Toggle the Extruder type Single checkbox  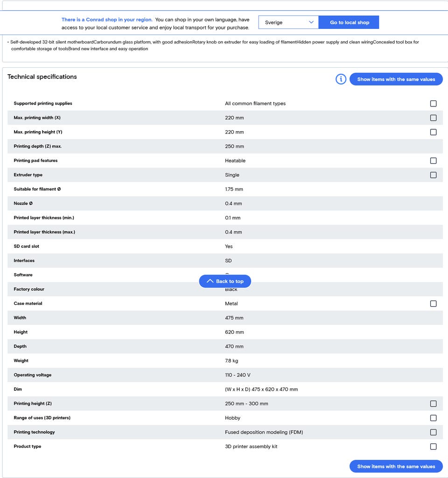pos(433,175)
